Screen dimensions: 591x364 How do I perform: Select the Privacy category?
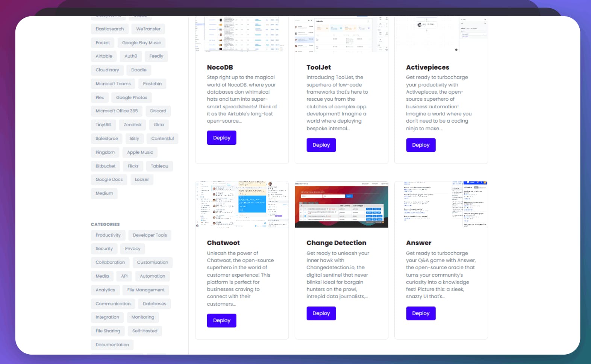click(133, 249)
